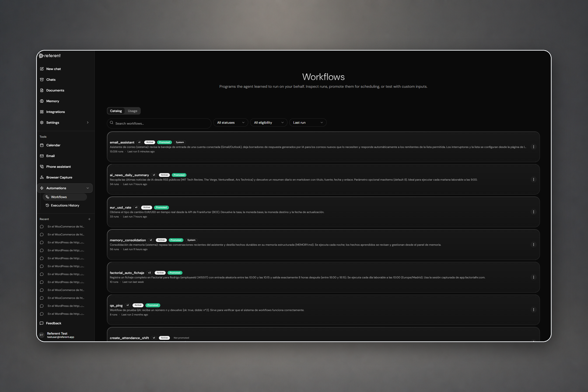
Task: Open more options for ai_news_daily_summary workflow
Action: click(x=533, y=179)
